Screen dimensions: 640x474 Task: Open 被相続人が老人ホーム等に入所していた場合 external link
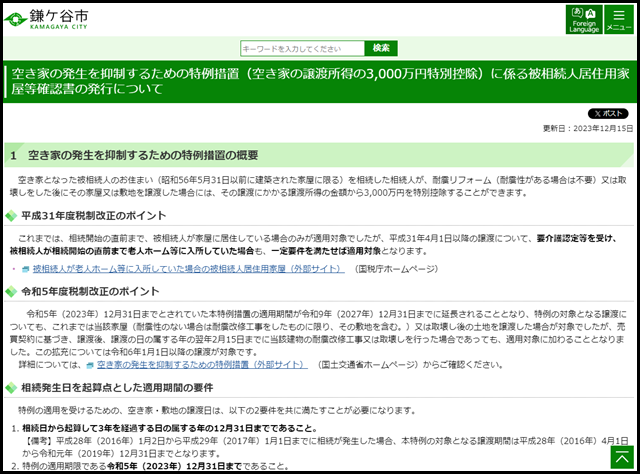click(189, 269)
